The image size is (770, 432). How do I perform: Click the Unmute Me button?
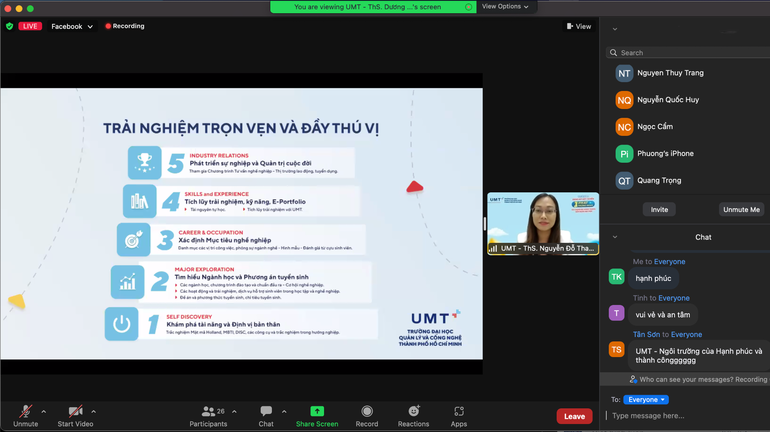[740, 209]
